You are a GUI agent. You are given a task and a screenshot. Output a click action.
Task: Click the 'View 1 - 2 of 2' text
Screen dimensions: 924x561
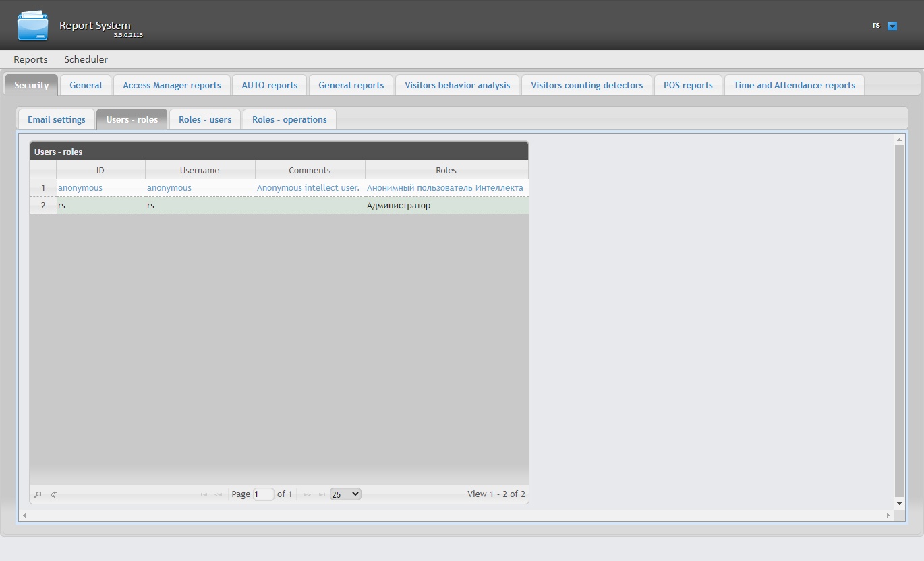click(496, 494)
